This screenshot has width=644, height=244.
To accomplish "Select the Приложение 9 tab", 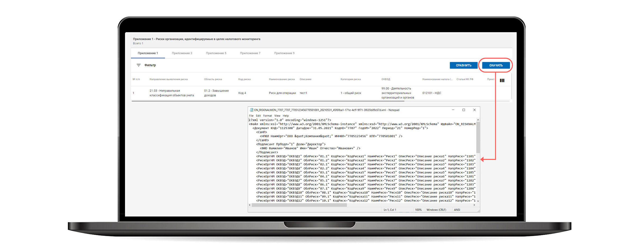I will coord(284,53).
